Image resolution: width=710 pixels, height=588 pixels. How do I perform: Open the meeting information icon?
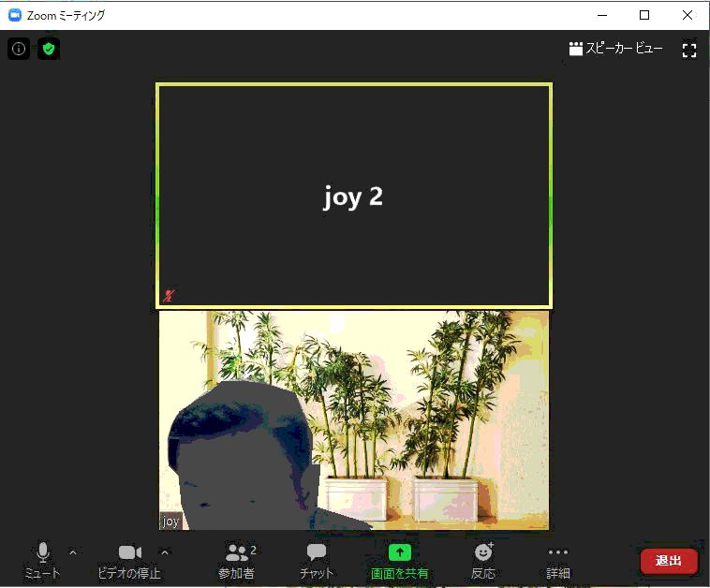point(19,49)
